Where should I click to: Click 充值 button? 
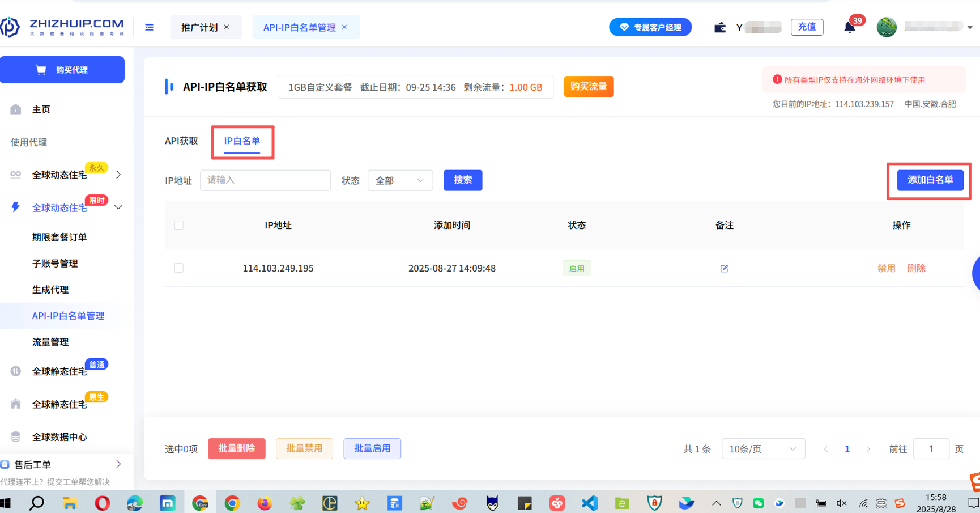[x=807, y=27]
